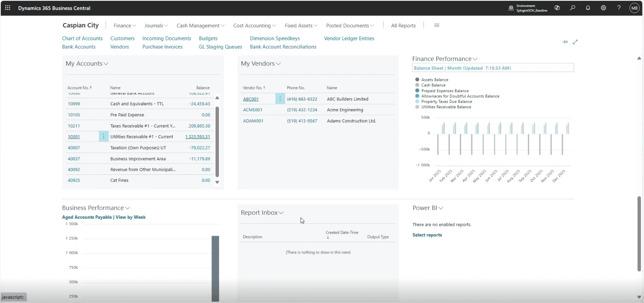644x303 pixels.
Task: Open the help question mark
Action: 619,8
